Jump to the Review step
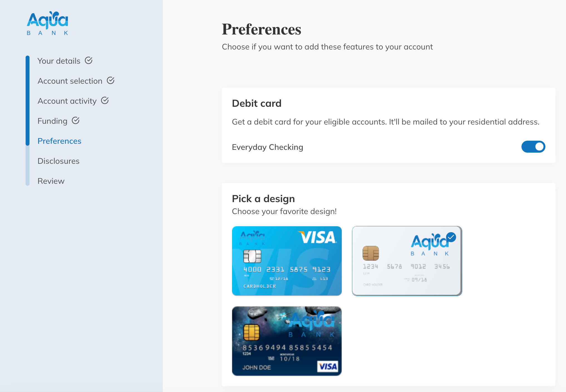Image resolution: width=566 pixels, height=392 pixels. coord(51,181)
